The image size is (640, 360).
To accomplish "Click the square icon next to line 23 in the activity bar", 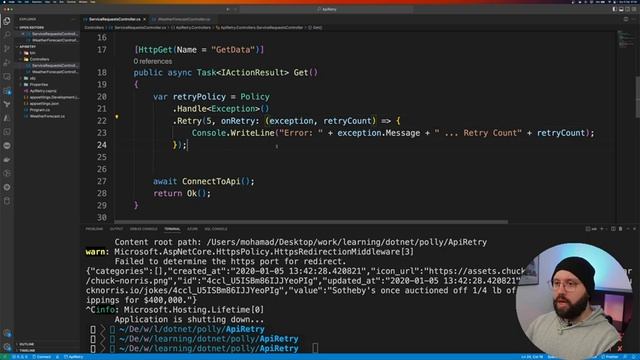I will (7, 132).
